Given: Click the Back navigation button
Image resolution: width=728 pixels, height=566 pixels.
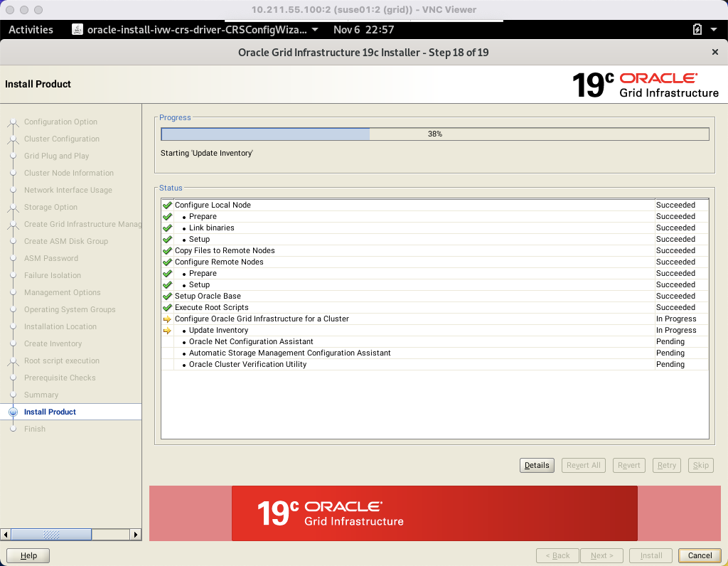Looking at the screenshot, I should point(557,555).
